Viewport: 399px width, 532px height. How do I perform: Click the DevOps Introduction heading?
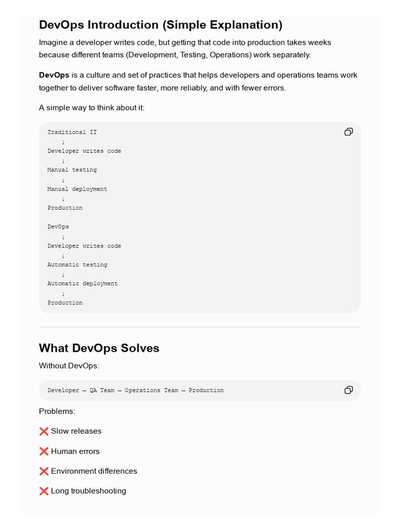(x=161, y=25)
